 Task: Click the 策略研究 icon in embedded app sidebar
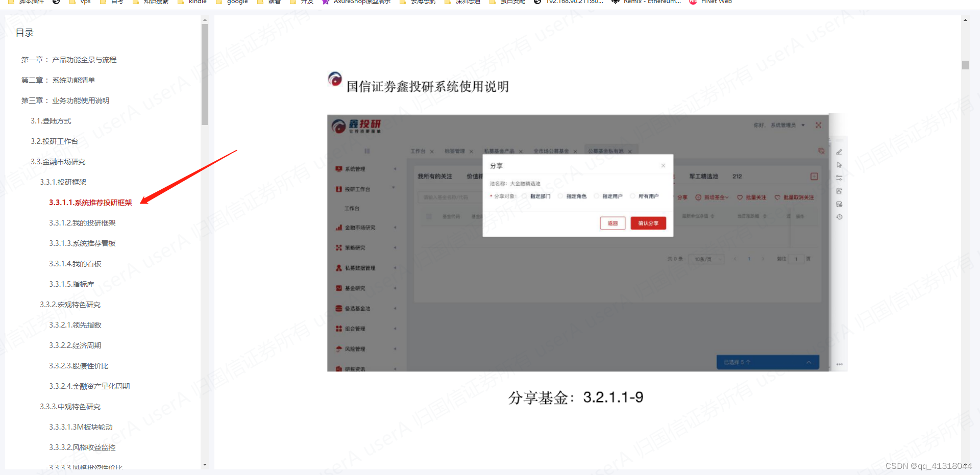click(x=338, y=248)
